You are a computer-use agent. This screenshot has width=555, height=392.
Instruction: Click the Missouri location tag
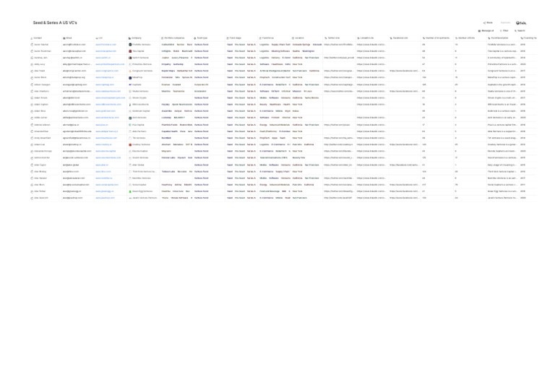coord(296,91)
